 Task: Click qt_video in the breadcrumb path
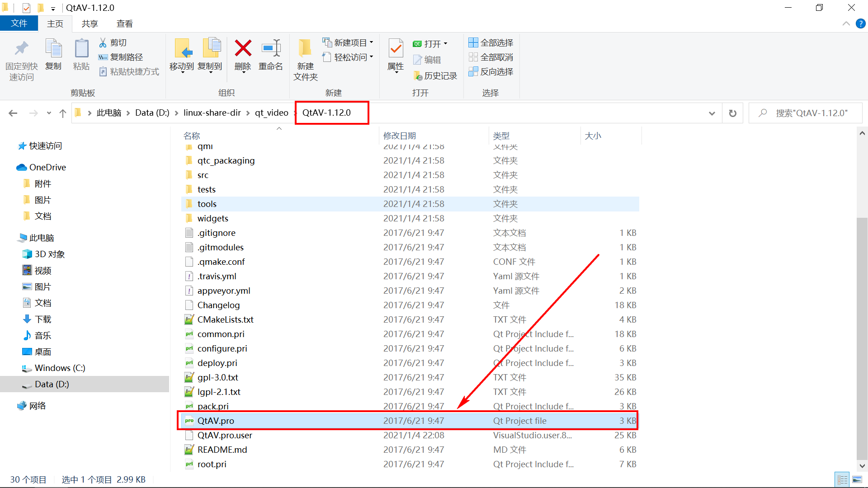click(x=271, y=113)
